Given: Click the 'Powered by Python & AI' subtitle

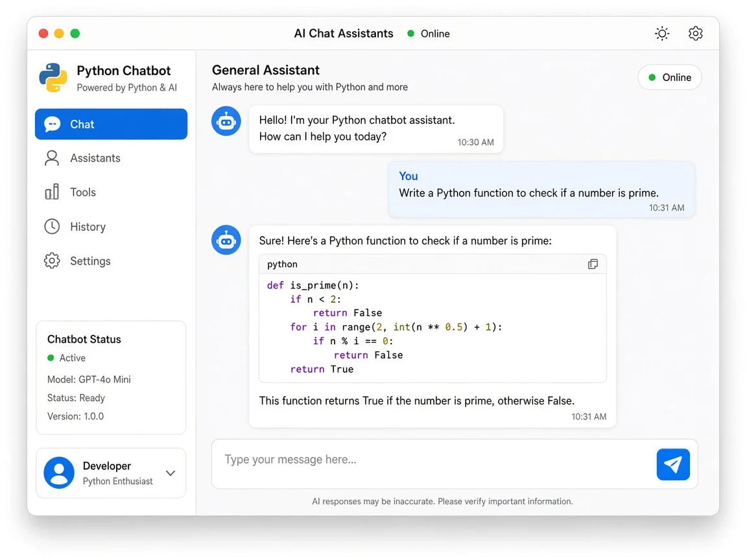Looking at the screenshot, I should pos(126,87).
